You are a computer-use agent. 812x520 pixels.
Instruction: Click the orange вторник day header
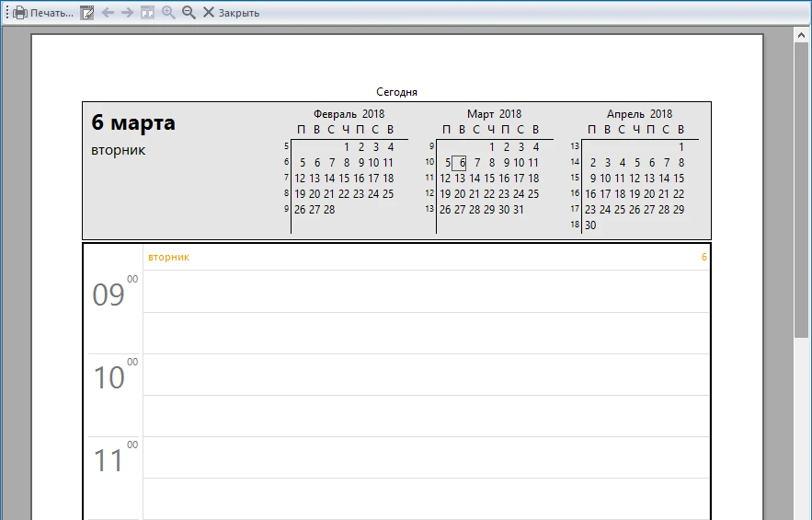pos(168,258)
